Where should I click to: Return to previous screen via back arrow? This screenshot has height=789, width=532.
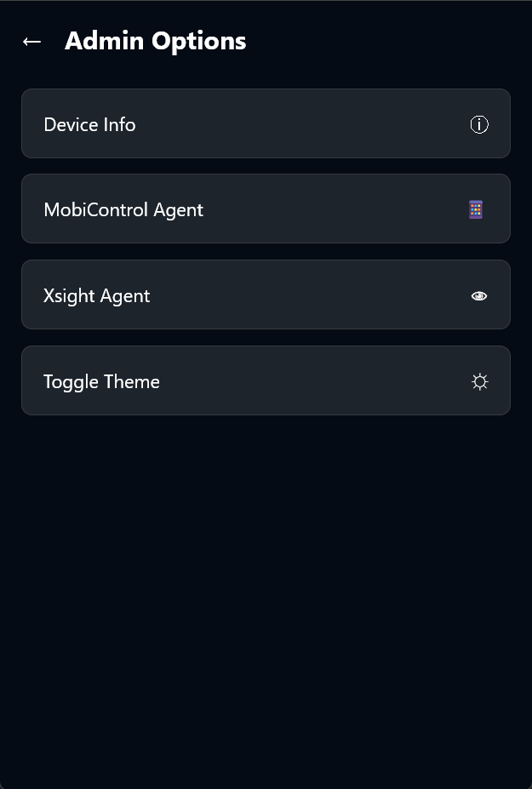click(31, 41)
